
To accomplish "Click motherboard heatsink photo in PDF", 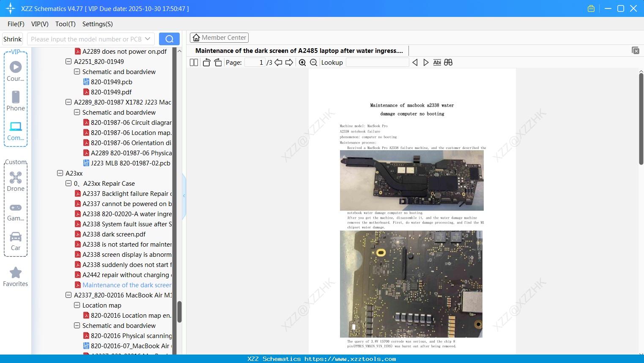I will coord(412,180).
